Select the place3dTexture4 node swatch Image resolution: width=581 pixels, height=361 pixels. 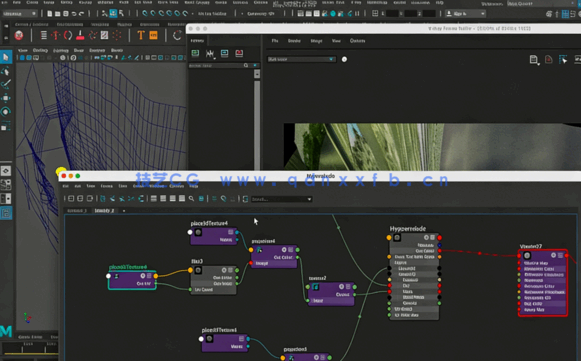pyautogui.click(x=199, y=232)
